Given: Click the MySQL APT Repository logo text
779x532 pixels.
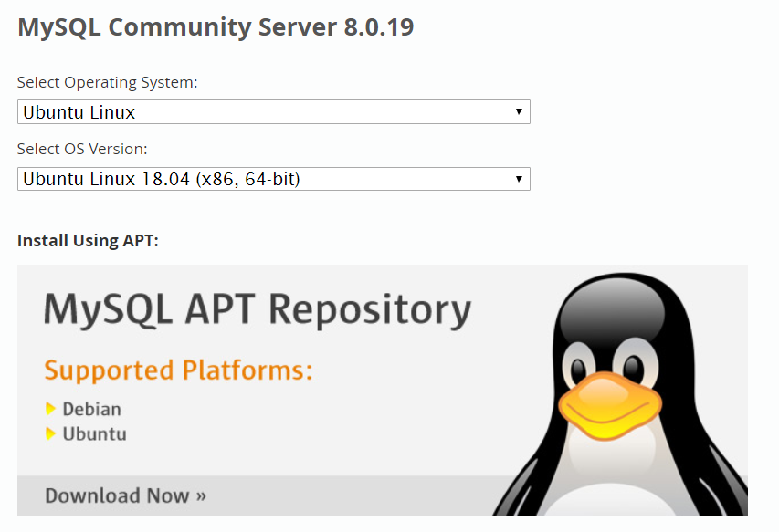Looking at the screenshot, I should click(x=256, y=312).
